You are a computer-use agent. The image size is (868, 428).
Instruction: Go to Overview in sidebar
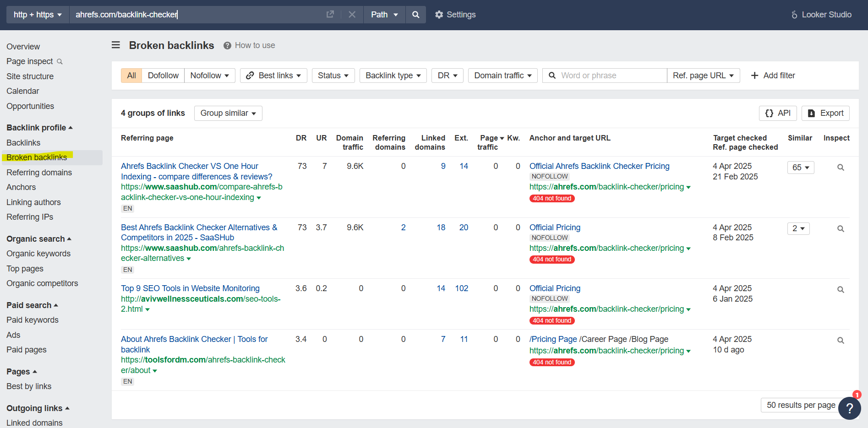pyautogui.click(x=23, y=47)
